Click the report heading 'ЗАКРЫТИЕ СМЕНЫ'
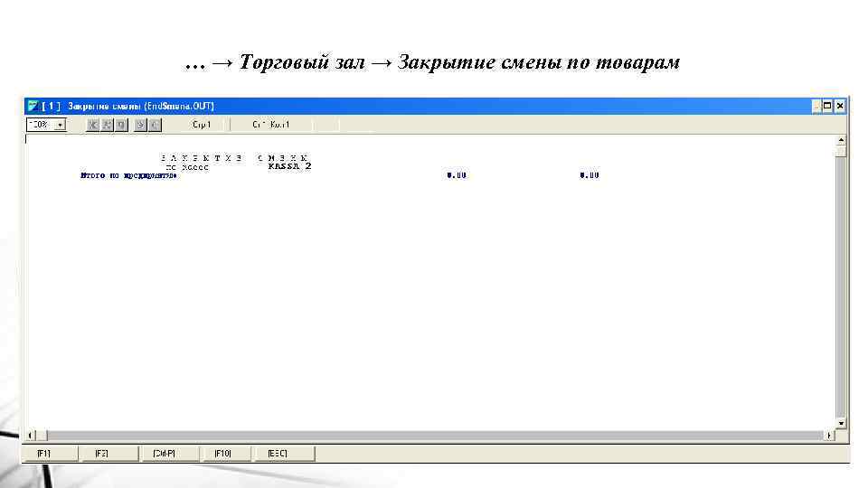Viewport: 868px width, 488px height. [x=234, y=158]
